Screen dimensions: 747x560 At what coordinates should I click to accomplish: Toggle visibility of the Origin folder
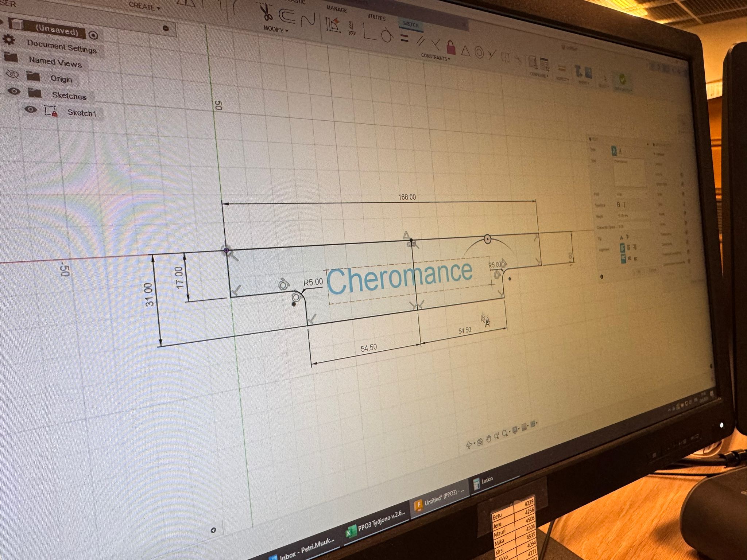(x=12, y=75)
